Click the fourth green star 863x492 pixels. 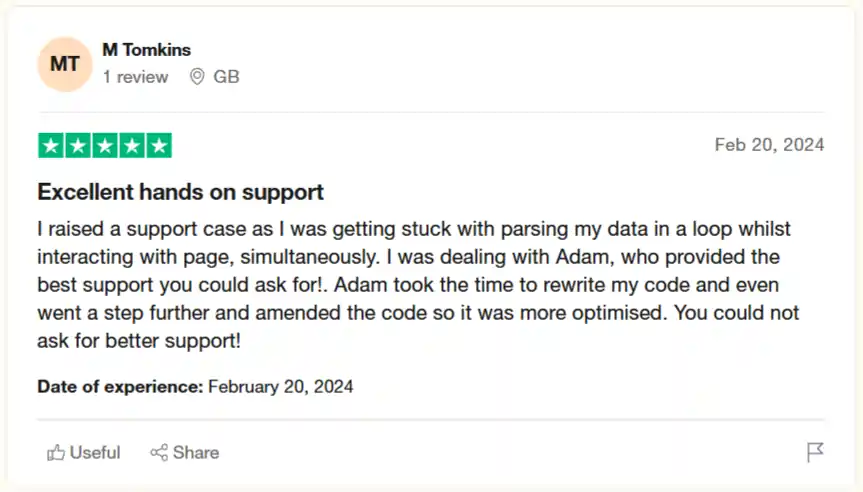pos(132,146)
